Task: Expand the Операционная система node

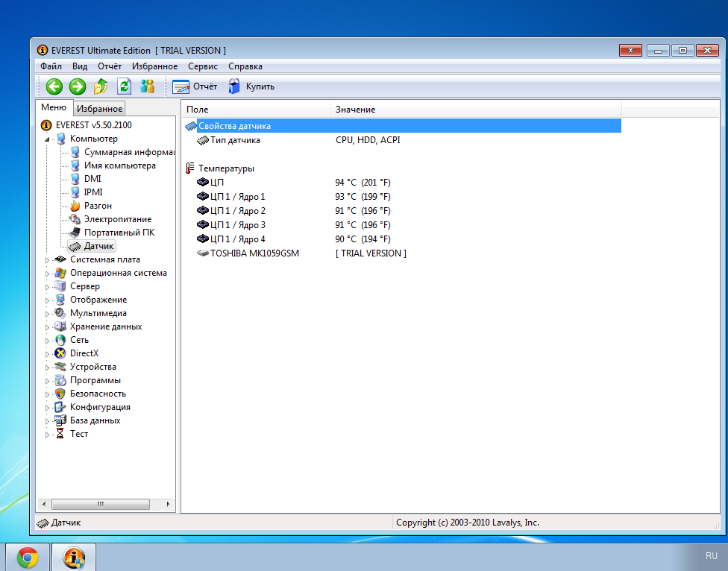Action: click(47, 274)
